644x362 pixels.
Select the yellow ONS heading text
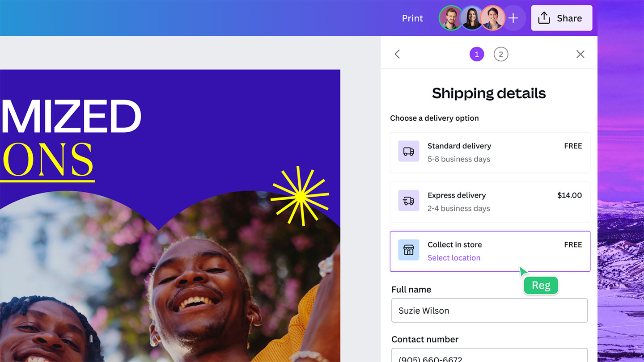coord(48,160)
